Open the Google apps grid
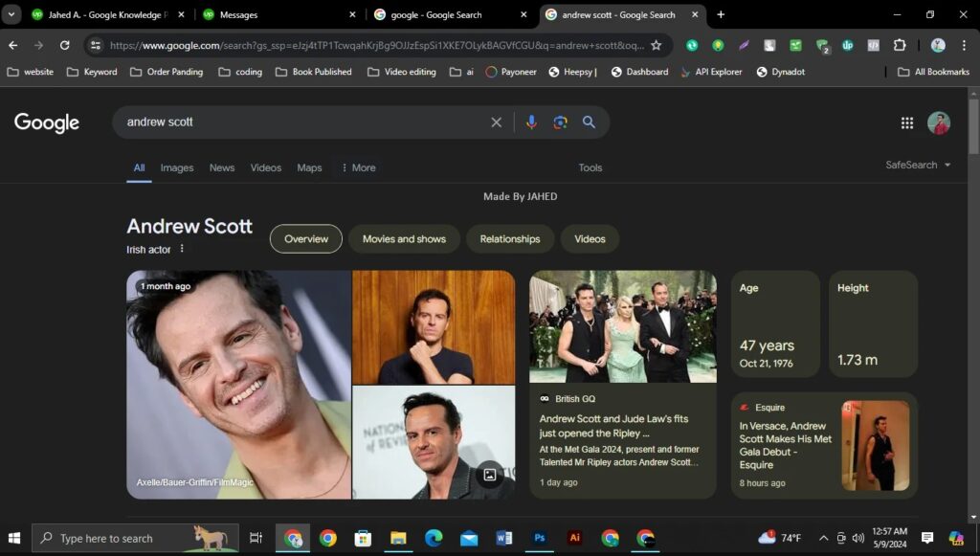 coord(907,123)
